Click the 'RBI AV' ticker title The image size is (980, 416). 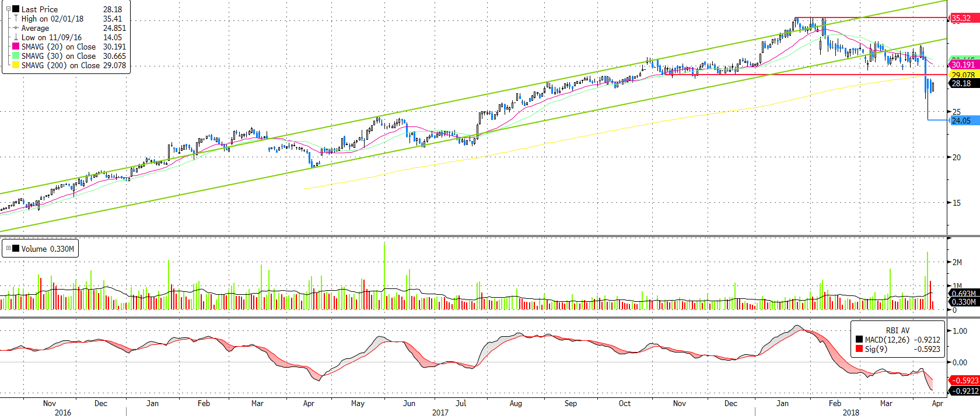897,330
